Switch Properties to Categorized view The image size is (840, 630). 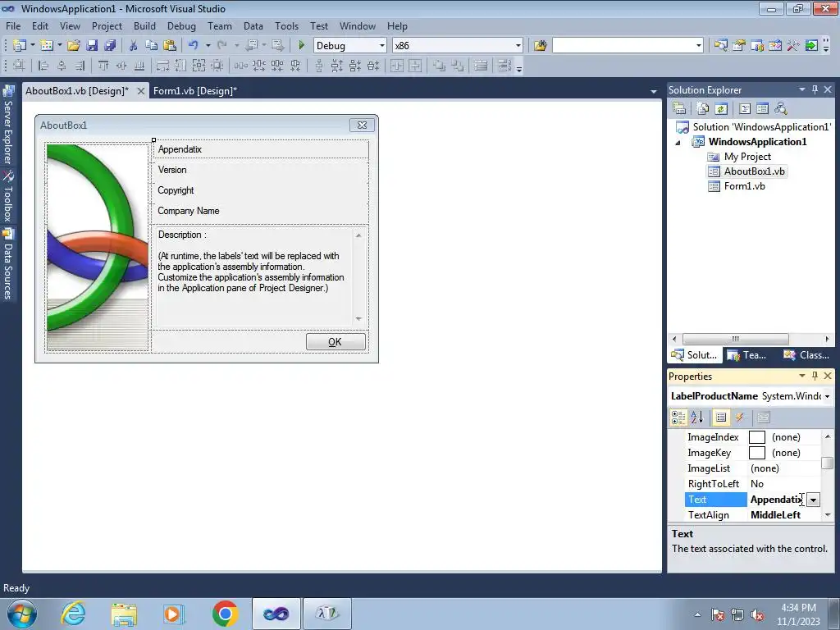click(x=678, y=418)
